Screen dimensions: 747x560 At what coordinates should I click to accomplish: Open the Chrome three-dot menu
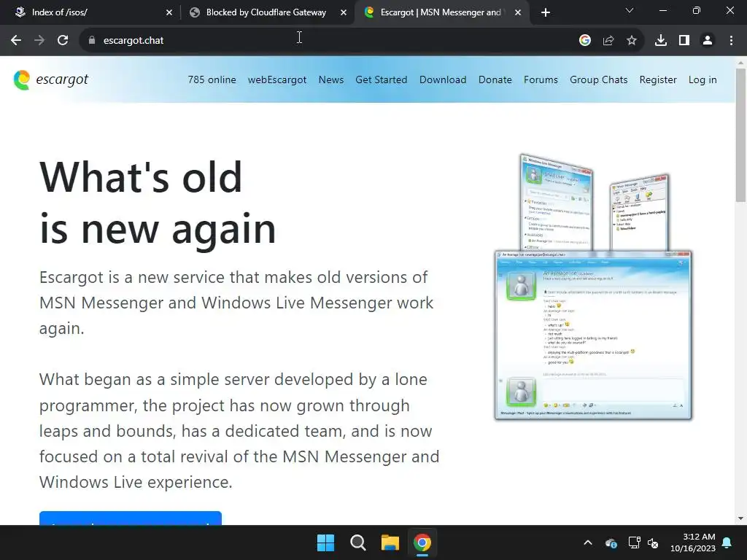pos(731,41)
